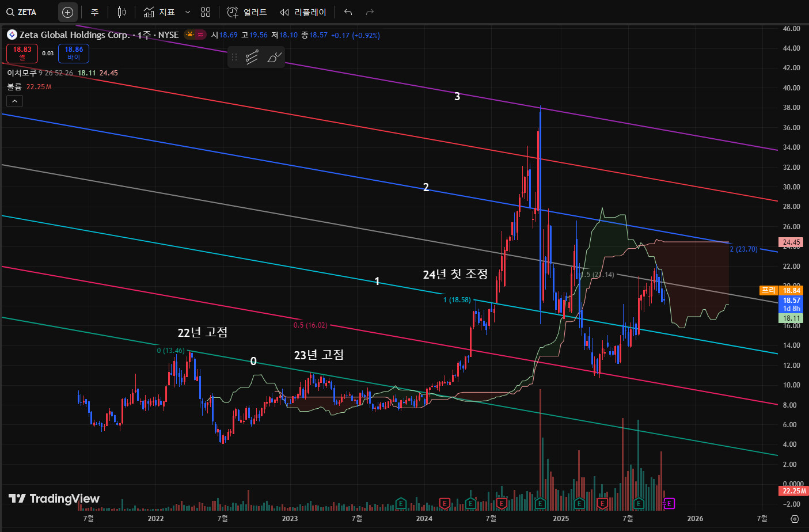Grab the floating drawing toolbar drag handle
This screenshot has width=809, height=532.
click(234, 57)
